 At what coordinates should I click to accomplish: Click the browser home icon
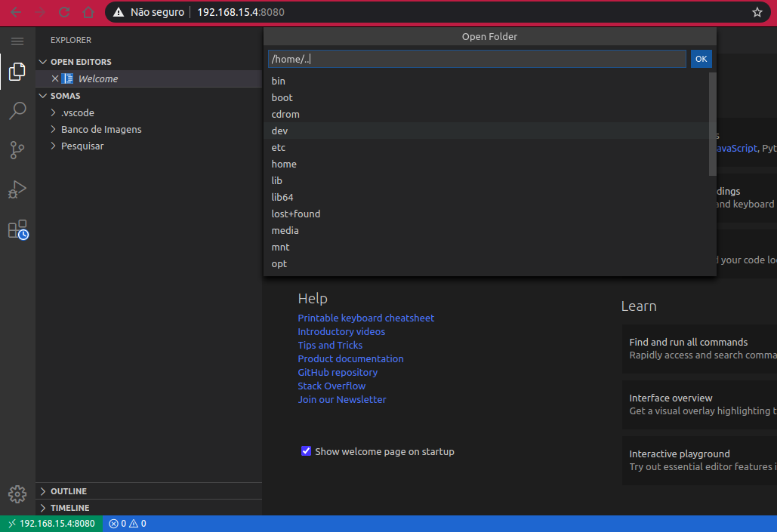coord(88,12)
